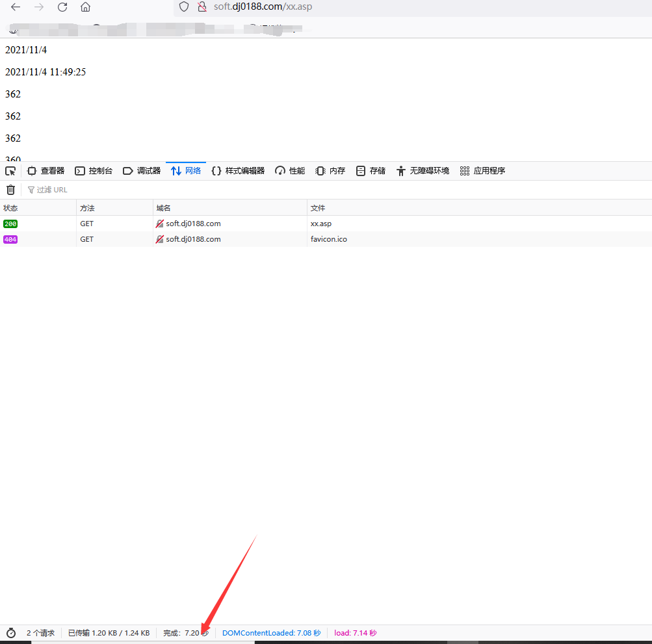Select the xx.asp request row
The width and height of the screenshot is (652, 644).
(x=321, y=224)
